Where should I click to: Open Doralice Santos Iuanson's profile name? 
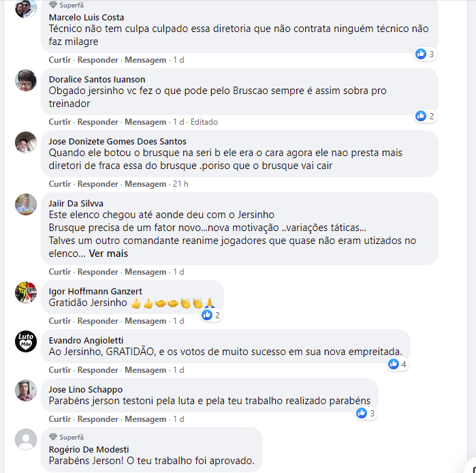pos(97,79)
